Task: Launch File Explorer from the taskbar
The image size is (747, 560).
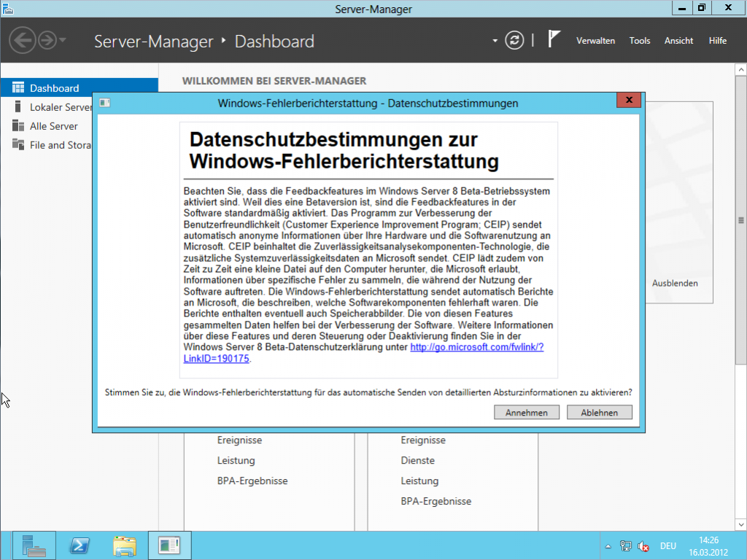Action: (x=124, y=545)
